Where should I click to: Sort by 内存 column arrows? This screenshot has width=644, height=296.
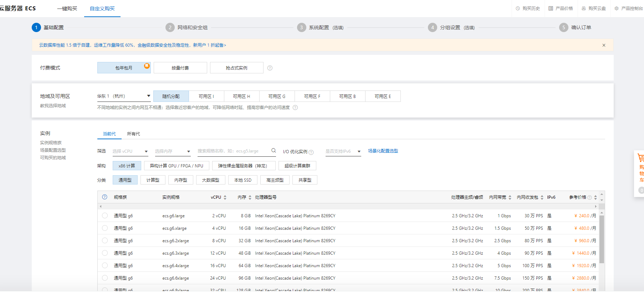point(250,197)
